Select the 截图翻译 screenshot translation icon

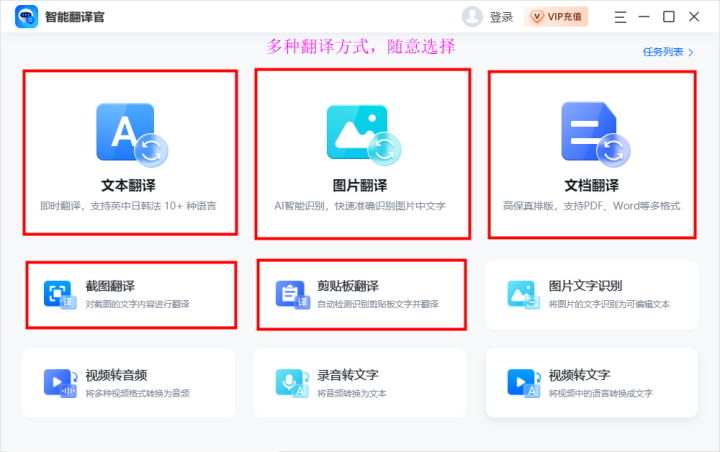(x=59, y=294)
